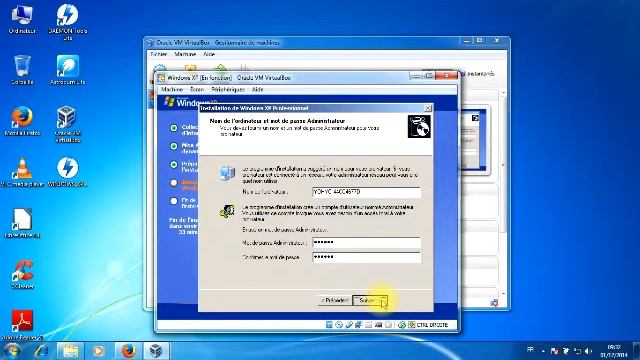Click the mouse integration green arrow icon
Viewport: 640px width, 360px height.
tap(402, 325)
